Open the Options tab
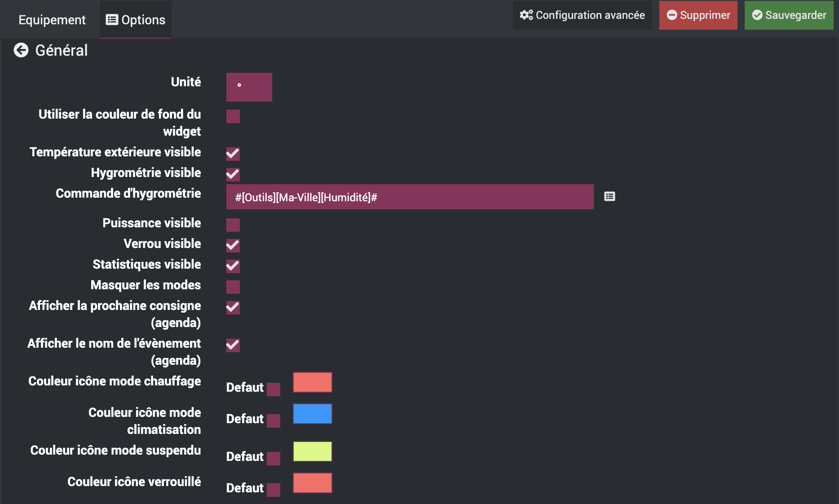 136,20
